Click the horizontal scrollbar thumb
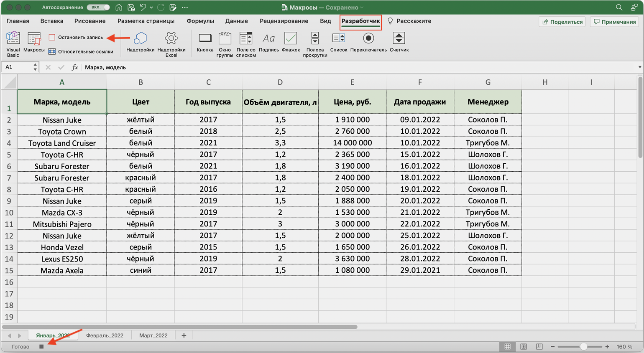 pyautogui.click(x=180, y=327)
